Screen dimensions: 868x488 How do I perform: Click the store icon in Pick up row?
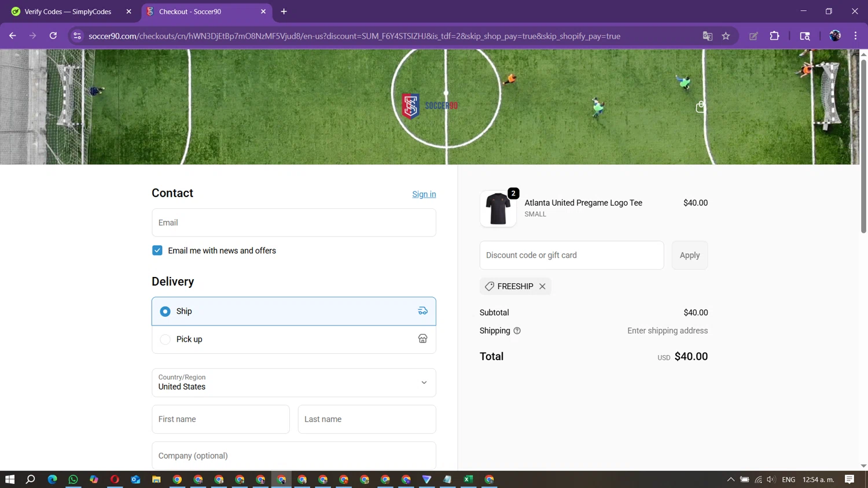point(423,339)
